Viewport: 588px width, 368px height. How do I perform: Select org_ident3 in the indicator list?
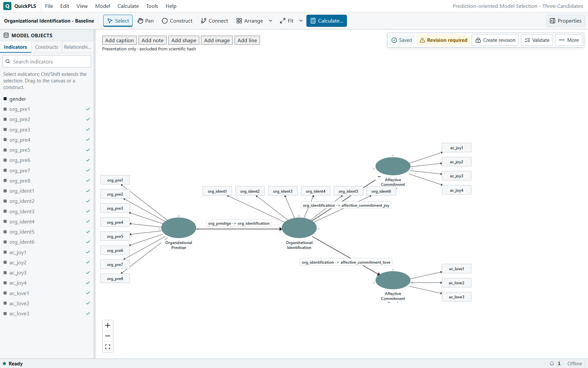click(x=47, y=212)
